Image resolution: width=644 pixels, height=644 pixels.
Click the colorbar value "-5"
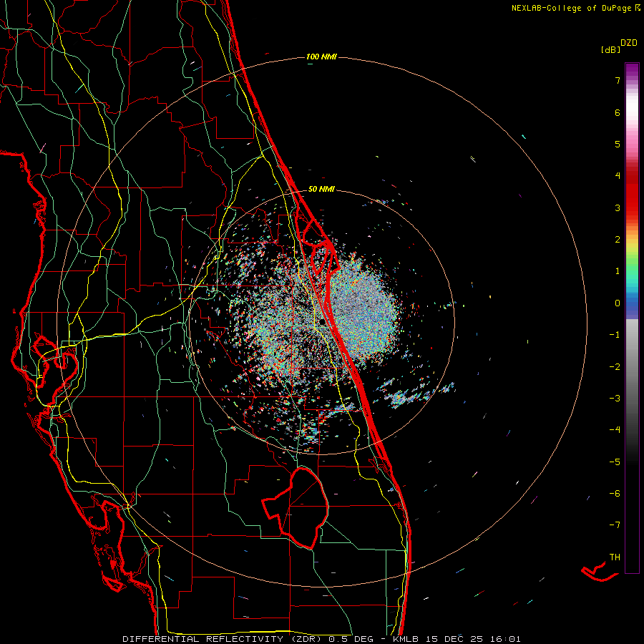(615, 462)
